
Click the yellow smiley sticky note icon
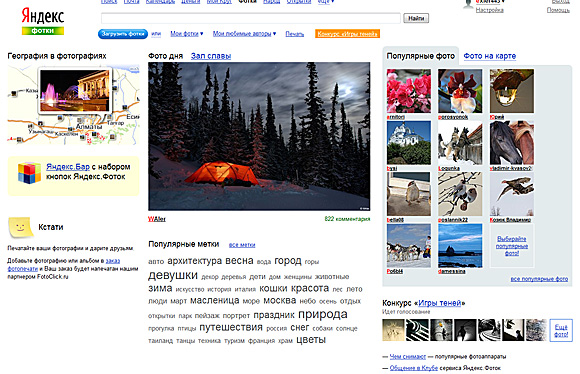click(20, 227)
